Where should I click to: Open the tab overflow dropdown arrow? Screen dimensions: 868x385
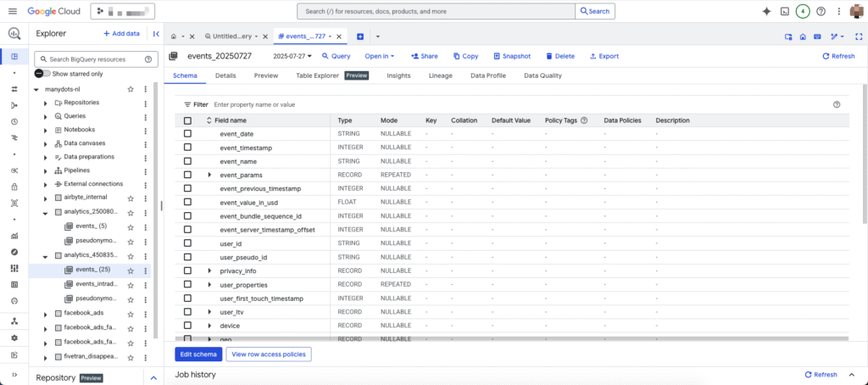click(377, 36)
